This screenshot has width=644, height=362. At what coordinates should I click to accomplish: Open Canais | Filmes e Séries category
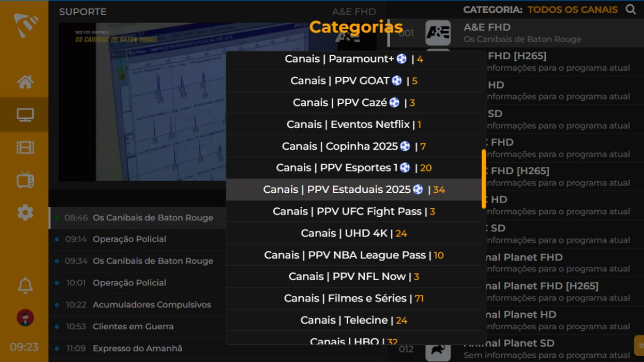point(354,298)
